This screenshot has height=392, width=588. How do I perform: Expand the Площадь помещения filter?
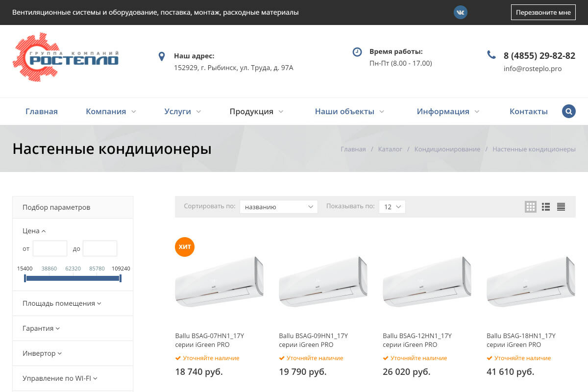[x=62, y=303]
